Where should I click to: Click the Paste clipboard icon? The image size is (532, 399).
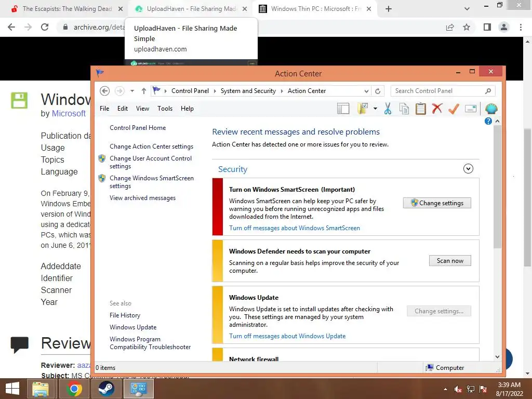click(421, 109)
